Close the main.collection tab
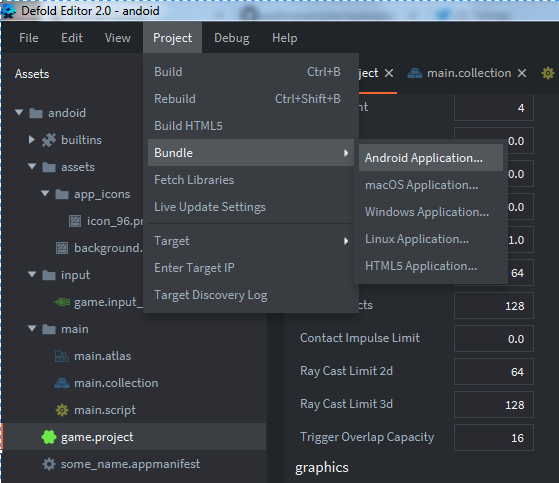 coord(522,73)
